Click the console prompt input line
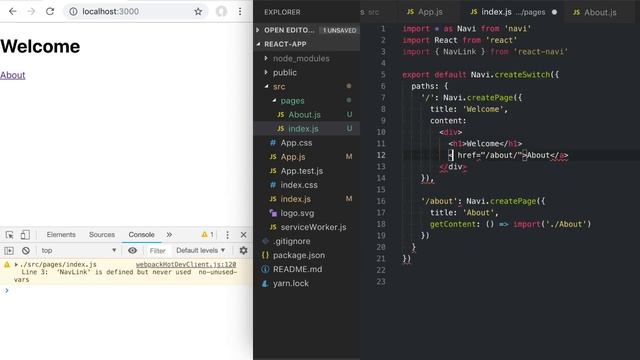Image resolution: width=640 pixels, height=360 pixels. click(x=127, y=291)
